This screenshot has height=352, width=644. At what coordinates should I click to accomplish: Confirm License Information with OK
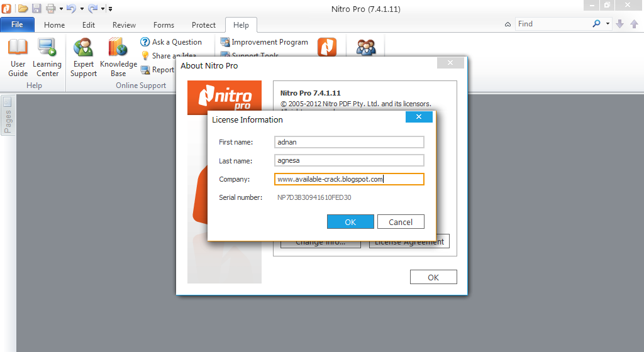pos(350,222)
